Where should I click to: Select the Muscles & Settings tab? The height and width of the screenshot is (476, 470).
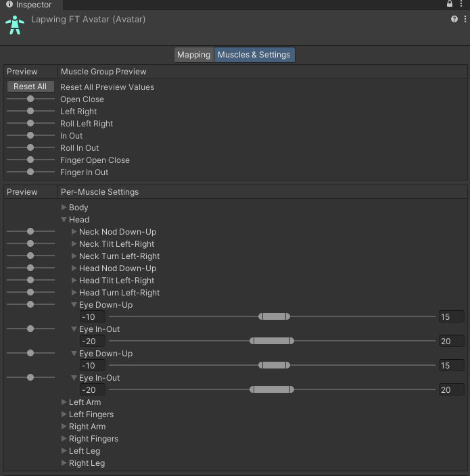(254, 55)
